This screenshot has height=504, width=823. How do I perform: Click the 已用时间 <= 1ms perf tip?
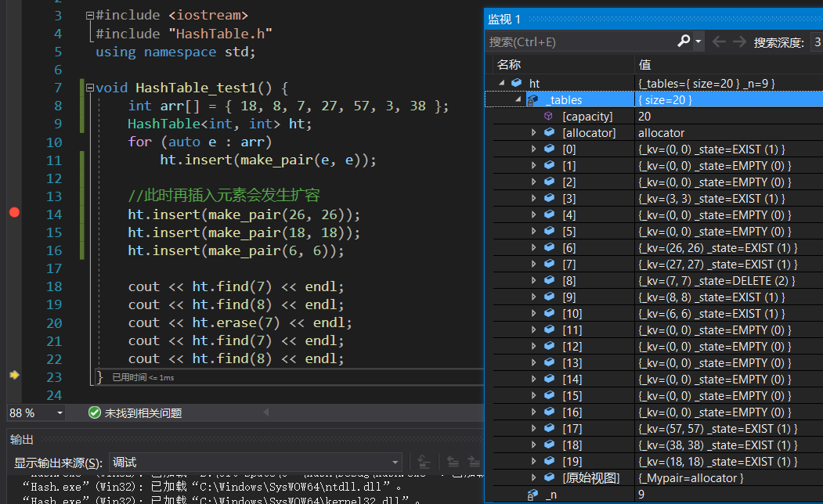pyautogui.click(x=143, y=377)
